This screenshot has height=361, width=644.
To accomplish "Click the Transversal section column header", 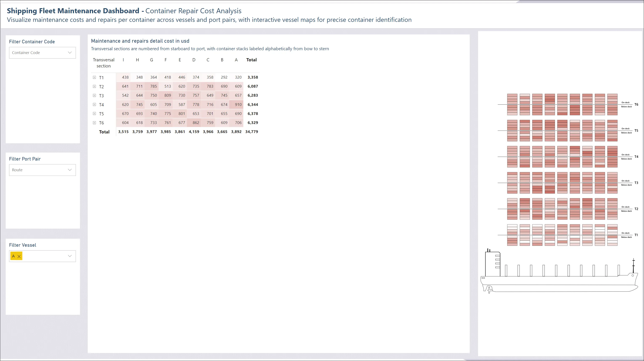I will (x=103, y=63).
